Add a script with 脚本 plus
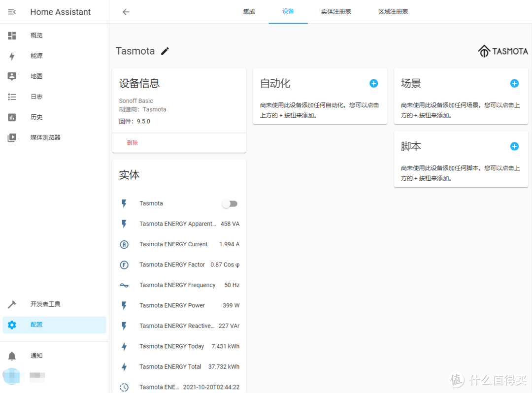The height and width of the screenshot is (393, 532). [514, 146]
